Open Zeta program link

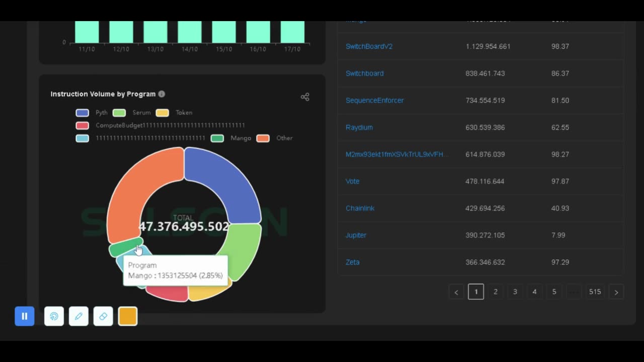coord(352,262)
